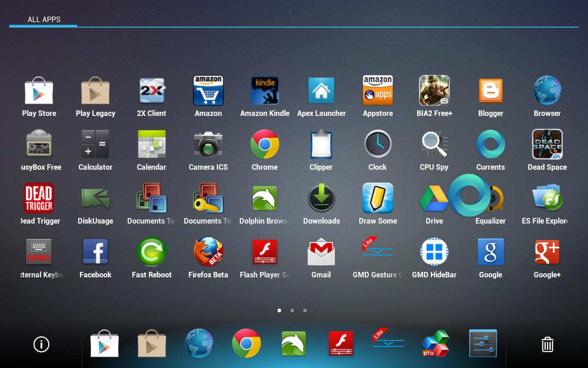The height and width of the screenshot is (368, 588).
Task: Tap the app info circle button
Action: 41,344
